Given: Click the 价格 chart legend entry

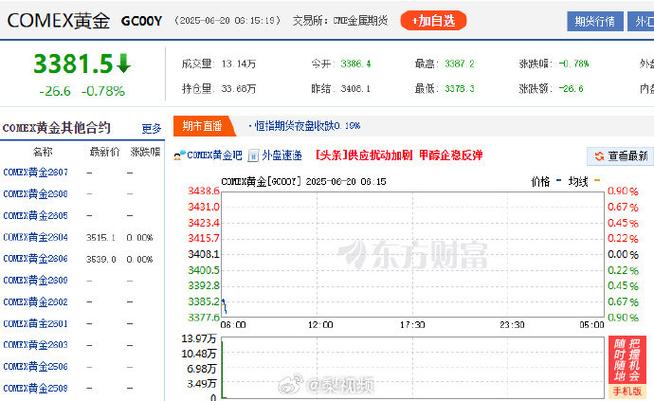Looking at the screenshot, I should click(546, 182).
